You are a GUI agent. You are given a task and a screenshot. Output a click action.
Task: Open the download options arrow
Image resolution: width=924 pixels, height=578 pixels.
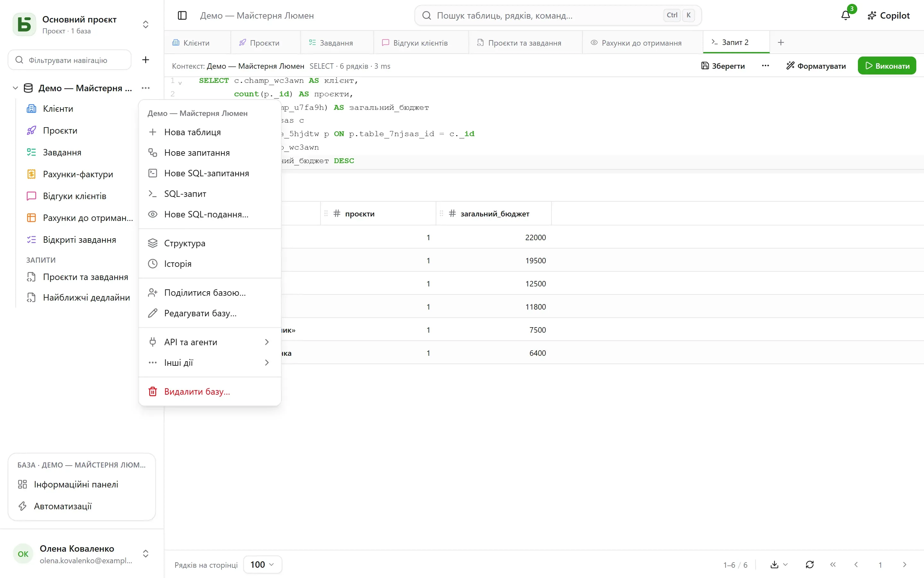click(x=785, y=564)
